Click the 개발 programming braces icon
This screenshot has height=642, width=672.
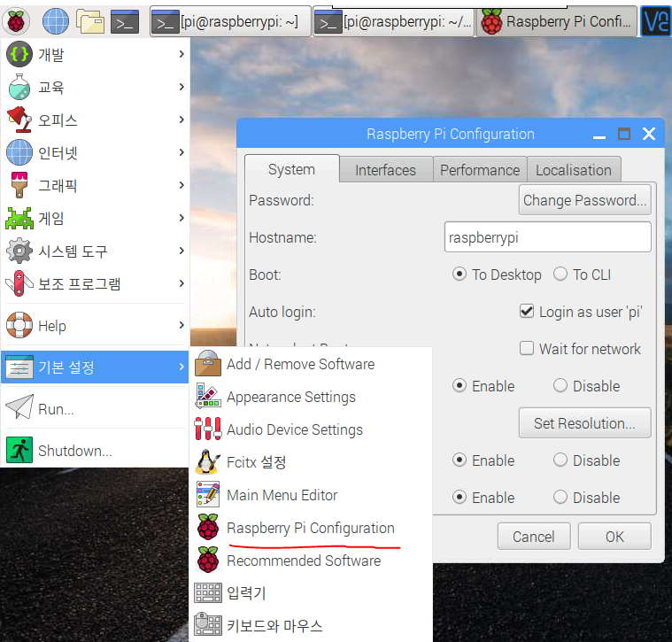19,54
